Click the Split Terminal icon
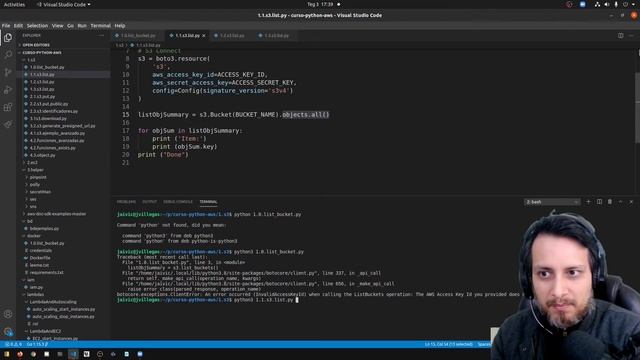The image size is (640, 360). tap(599, 202)
